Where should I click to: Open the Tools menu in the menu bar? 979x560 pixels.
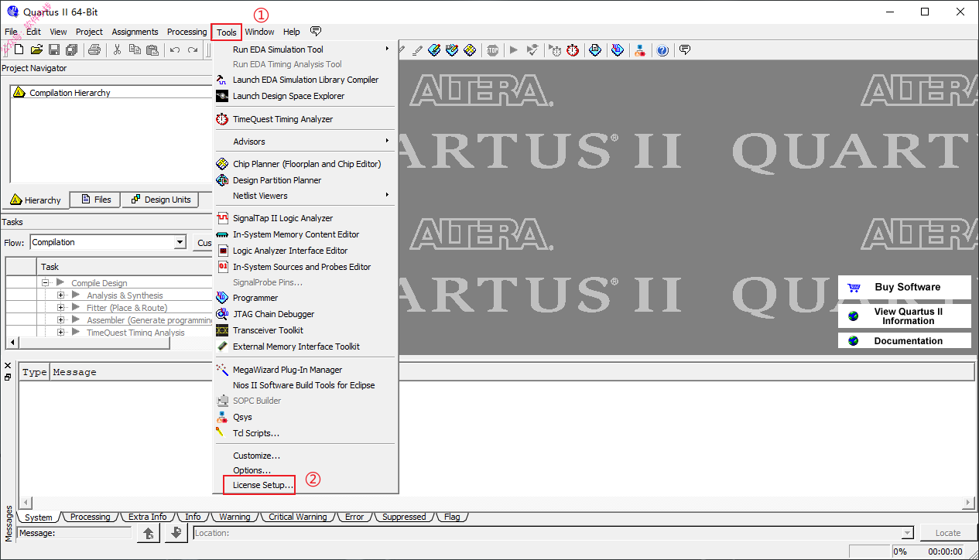(x=227, y=32)
